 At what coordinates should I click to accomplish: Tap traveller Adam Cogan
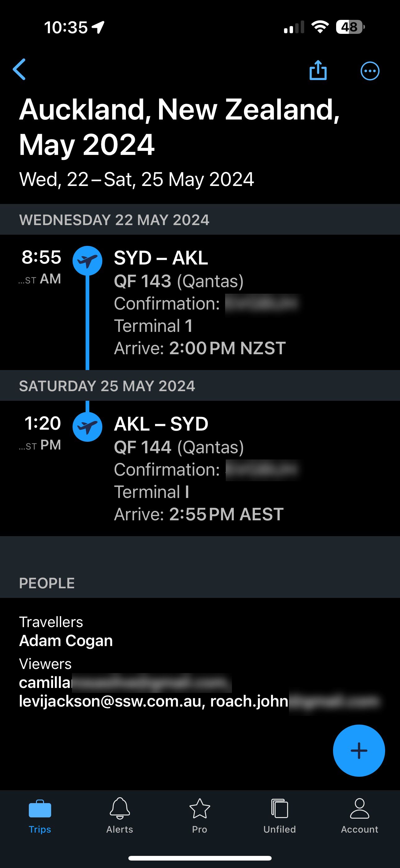pos(66,640)
